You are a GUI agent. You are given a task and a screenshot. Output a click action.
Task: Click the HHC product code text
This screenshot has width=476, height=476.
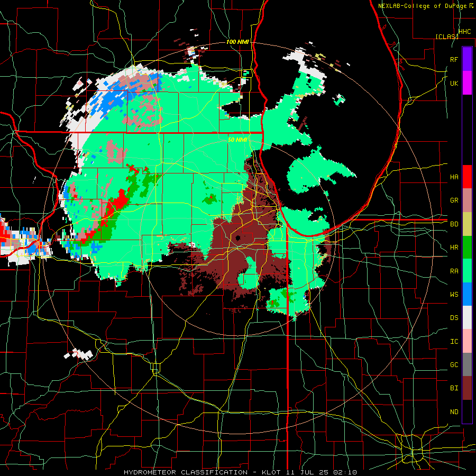[x=464, y=32]
